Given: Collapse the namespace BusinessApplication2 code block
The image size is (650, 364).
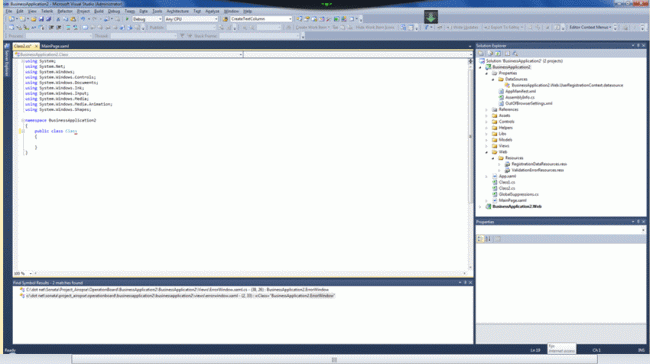Looking at the screenshot, I should pos(23,121).
